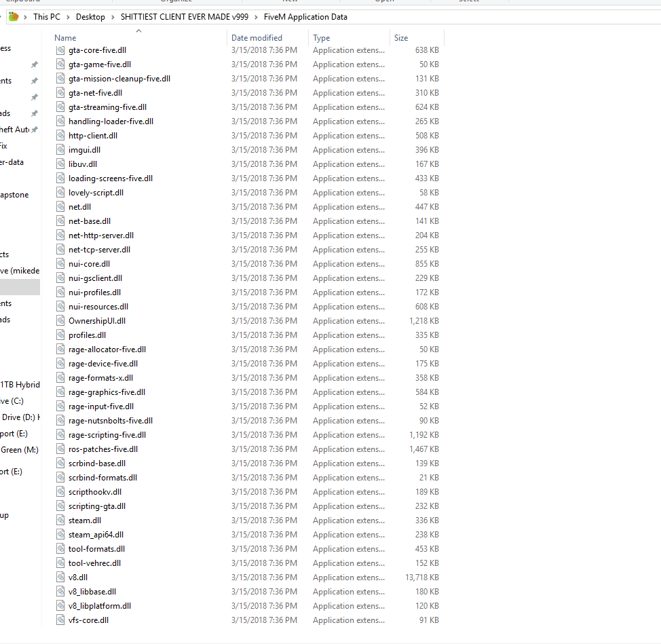
Task: Select nui-resources.dll file
Action: click(98, 307)
